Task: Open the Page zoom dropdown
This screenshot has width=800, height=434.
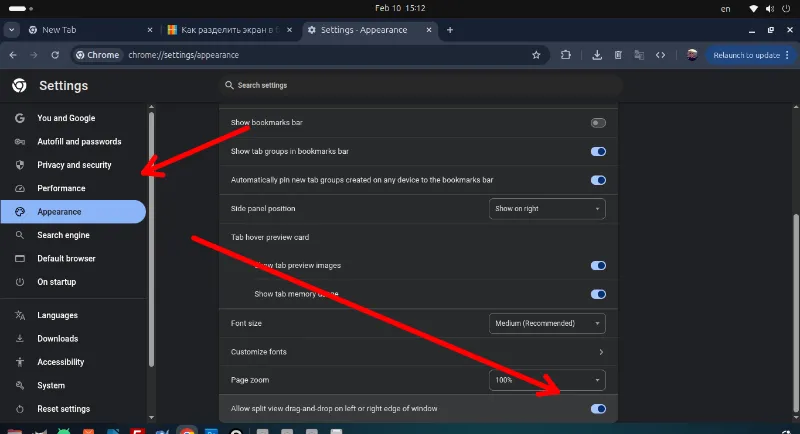Action: (x=548, y=381)
